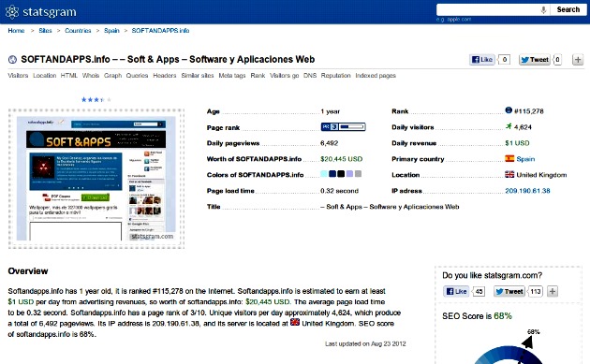
Task: Click the Tweet button near title
Action: (535, 59)
